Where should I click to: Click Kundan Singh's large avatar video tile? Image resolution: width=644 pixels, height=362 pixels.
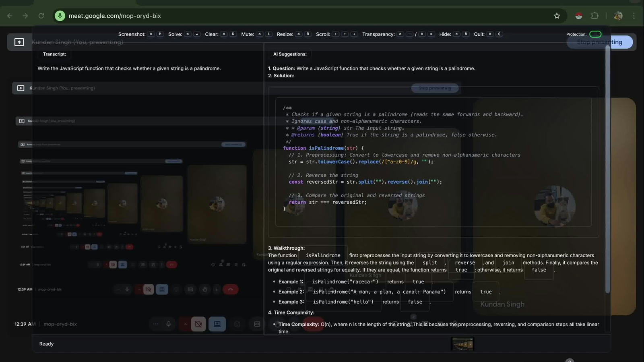[555, 206]
